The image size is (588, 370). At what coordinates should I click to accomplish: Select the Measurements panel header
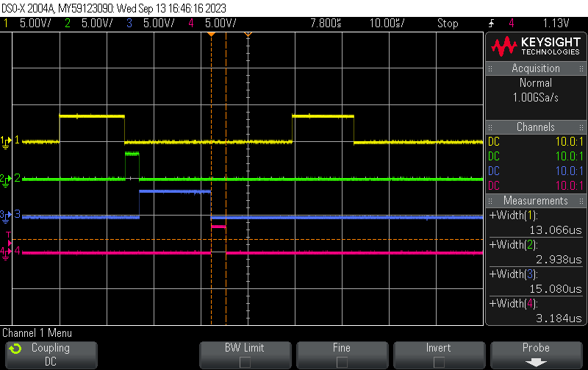tap(536, 201)
